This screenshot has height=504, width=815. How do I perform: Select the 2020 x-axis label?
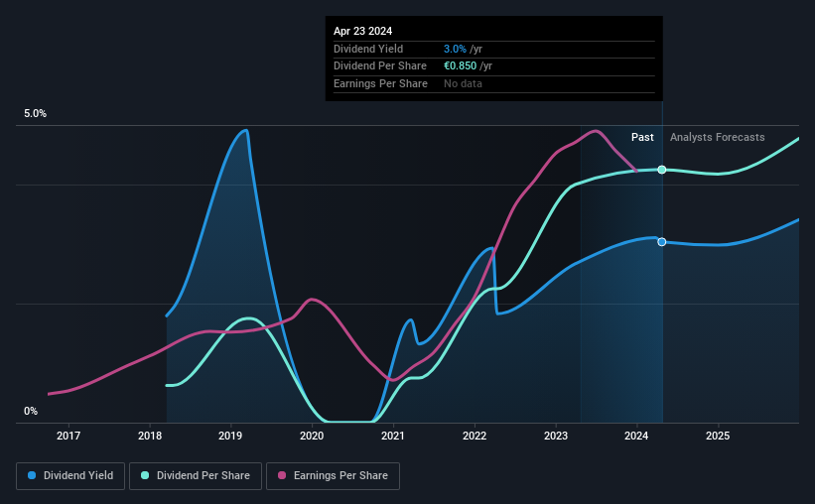pyautogui.click(x=312, y=436)
